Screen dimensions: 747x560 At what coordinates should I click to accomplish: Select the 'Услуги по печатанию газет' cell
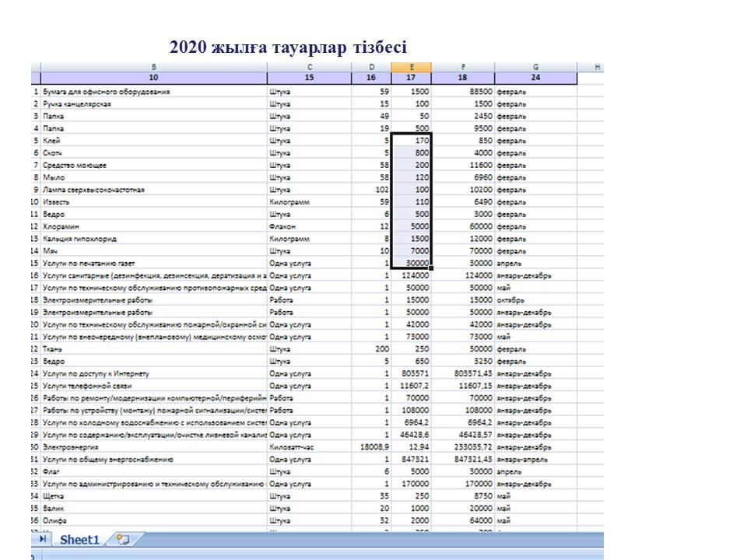coord(154,264)
